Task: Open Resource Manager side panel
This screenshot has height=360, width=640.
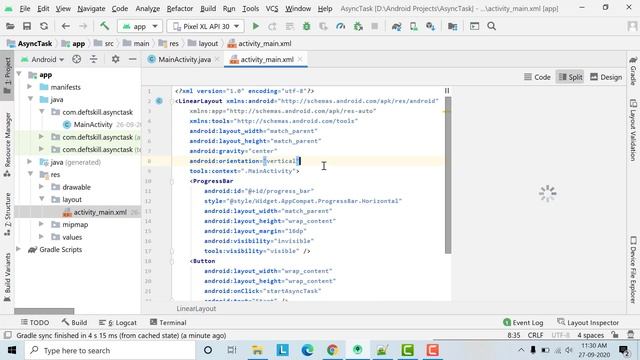Action: 7,144
